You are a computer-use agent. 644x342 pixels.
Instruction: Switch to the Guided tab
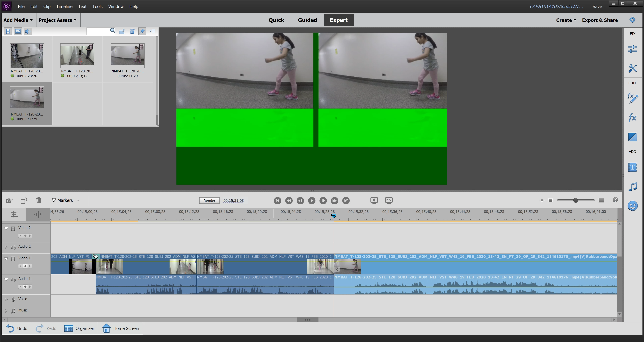[307, 20]
